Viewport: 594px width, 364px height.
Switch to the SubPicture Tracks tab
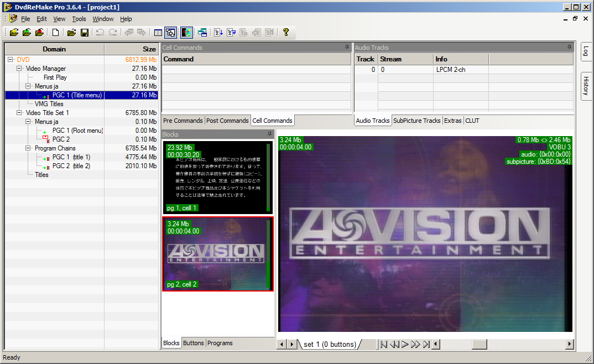click(416, 121)
